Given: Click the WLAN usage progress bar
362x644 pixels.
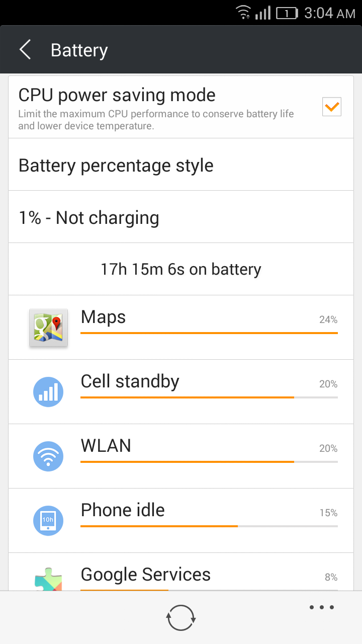Looking at the screenshot, I should coord(209,461).
